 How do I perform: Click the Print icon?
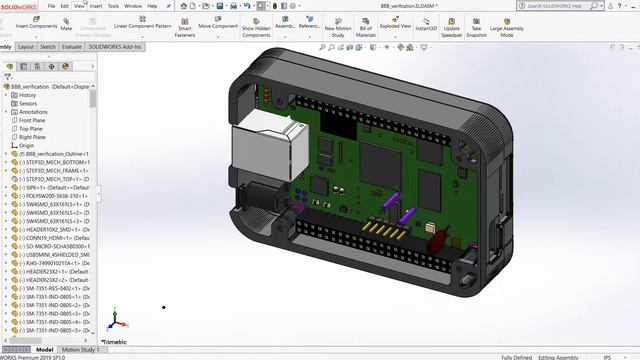click(x=233, y=6)
